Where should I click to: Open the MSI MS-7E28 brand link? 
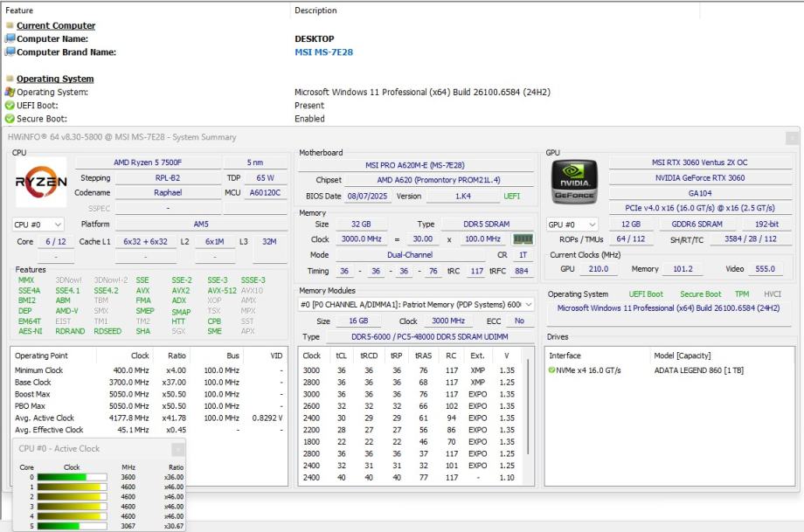click(x=323, y=52)
